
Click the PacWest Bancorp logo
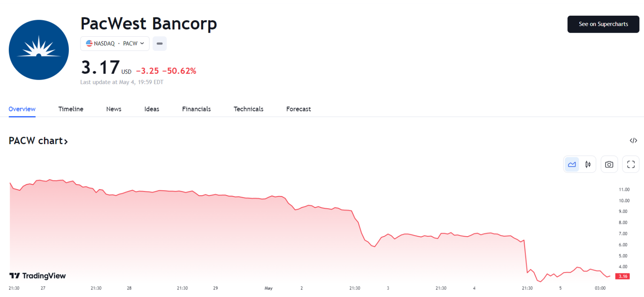pos(39,50)
